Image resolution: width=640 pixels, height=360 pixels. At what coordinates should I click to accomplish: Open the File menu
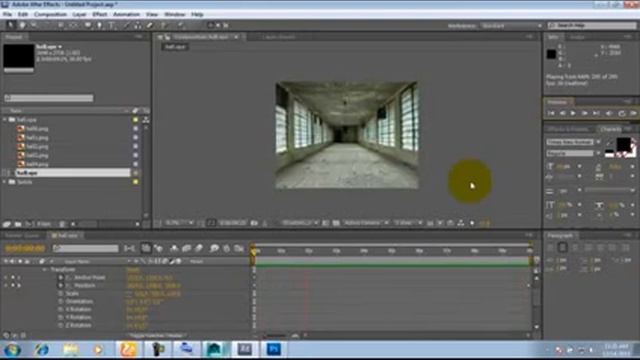coord(7,14)
